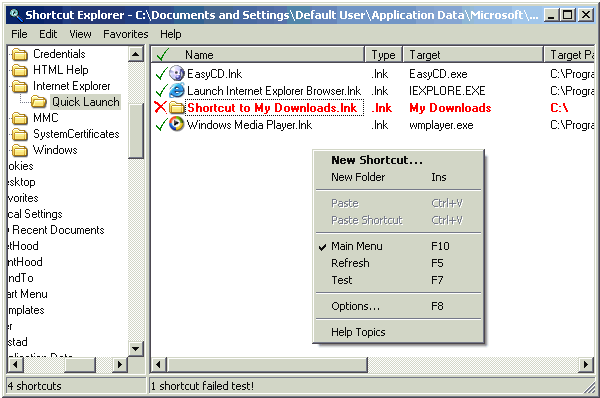Click the green checkmark beside EasyCD.lnk

pyautogui.click(x=161, y=73)
